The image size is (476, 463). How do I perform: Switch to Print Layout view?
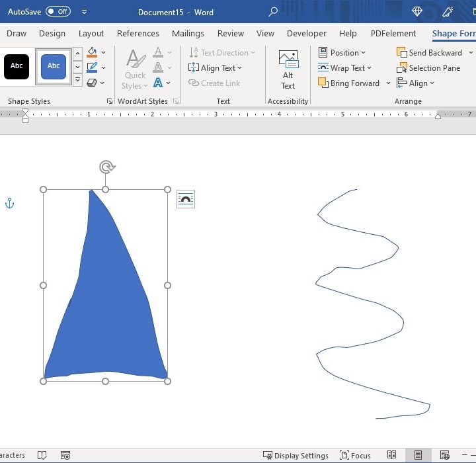coord(418,455)
